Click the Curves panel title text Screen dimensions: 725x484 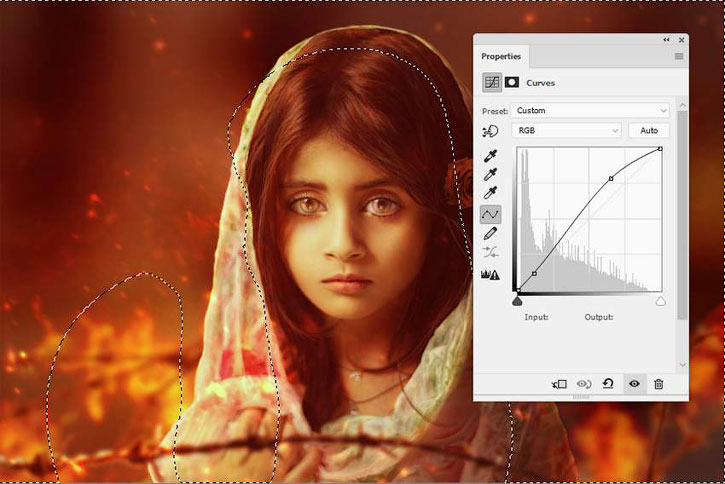coord(541,83)
